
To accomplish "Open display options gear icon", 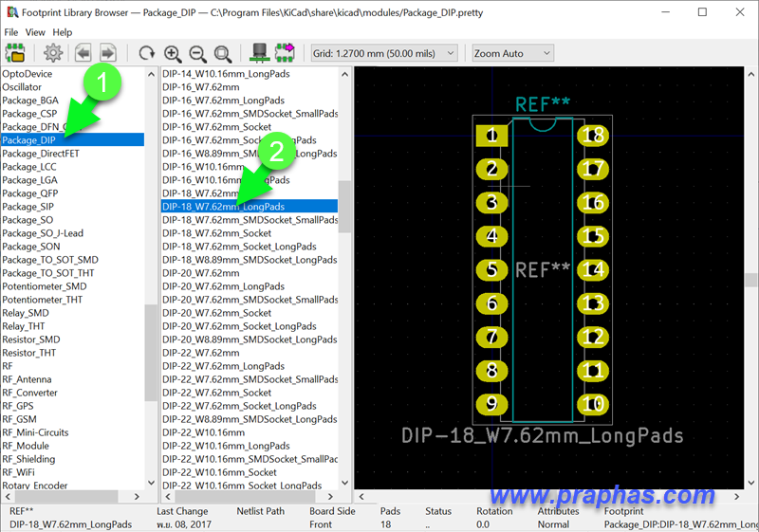I will point(53,53).
